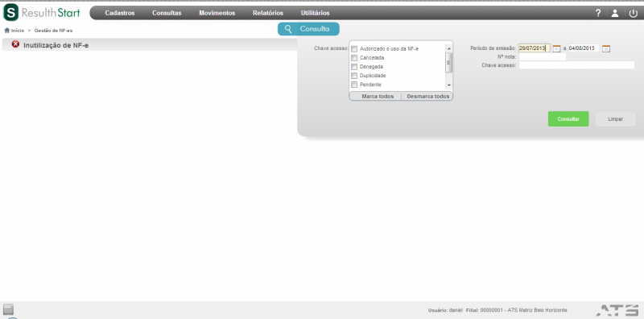Click the home Início icon
Screen dimensions: 644x319
coord(7,31)
